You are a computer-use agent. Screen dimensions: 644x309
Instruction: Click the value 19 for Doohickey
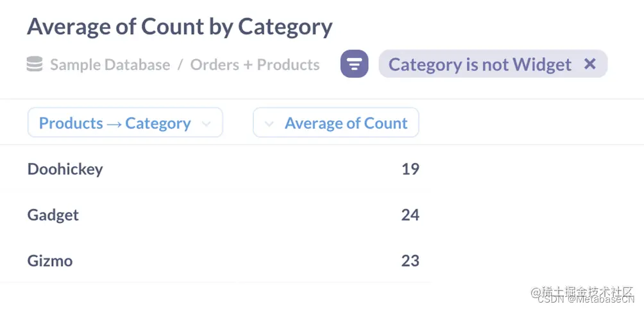point(410,169)
